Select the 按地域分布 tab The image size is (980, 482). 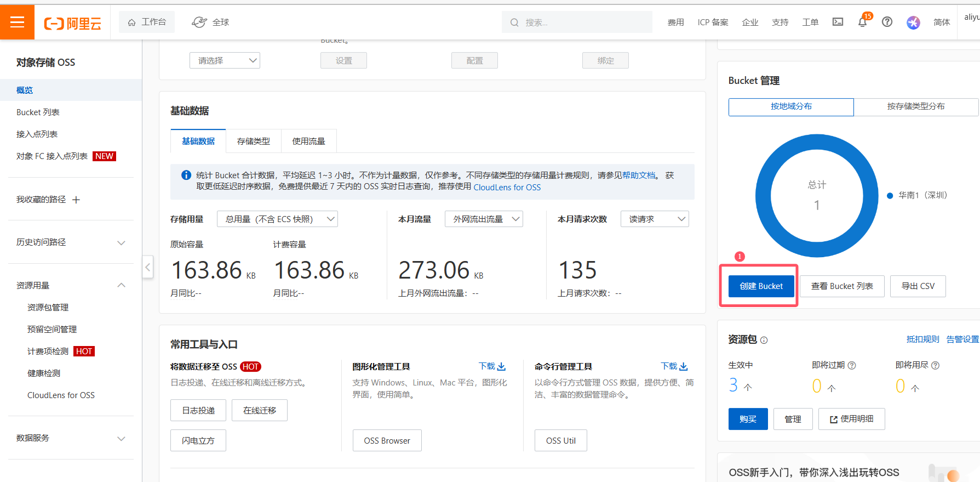pos(791,106)
